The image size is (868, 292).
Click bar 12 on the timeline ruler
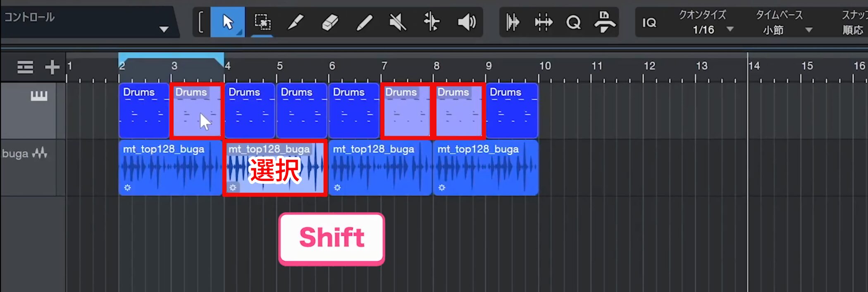(x=649, y=66)
